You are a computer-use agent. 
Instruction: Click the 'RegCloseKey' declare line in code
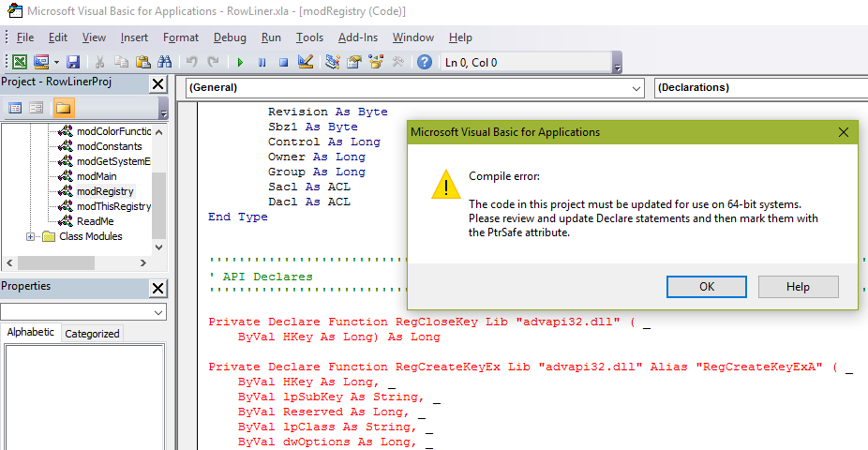[x=429, y=322]
